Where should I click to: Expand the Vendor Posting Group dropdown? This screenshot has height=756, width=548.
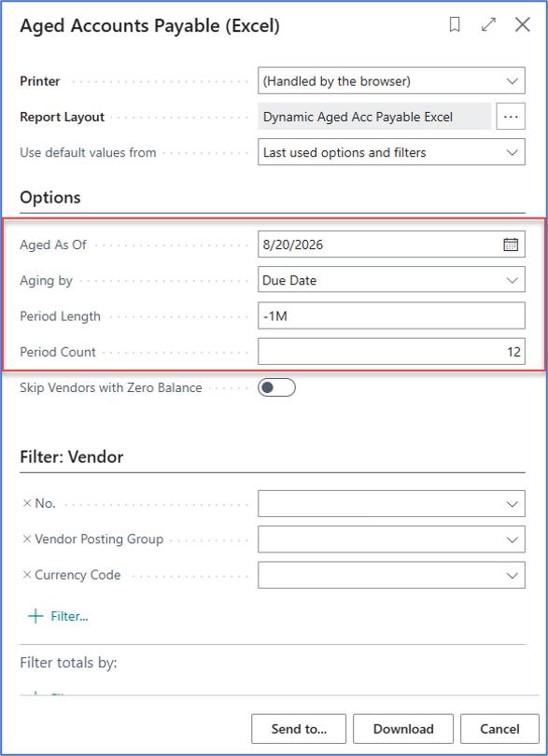(512, 539)
